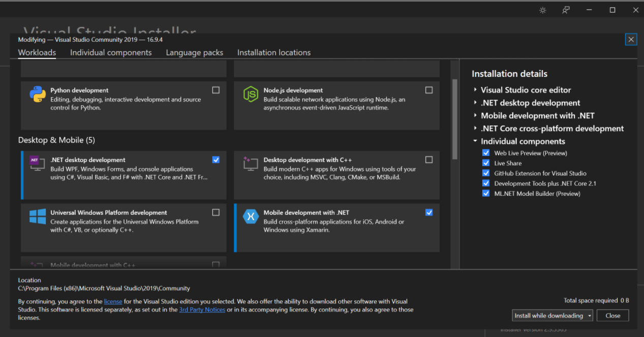Open the feedback icon in title bar
This screenshot has height=337, width=644.
point(566,10)
